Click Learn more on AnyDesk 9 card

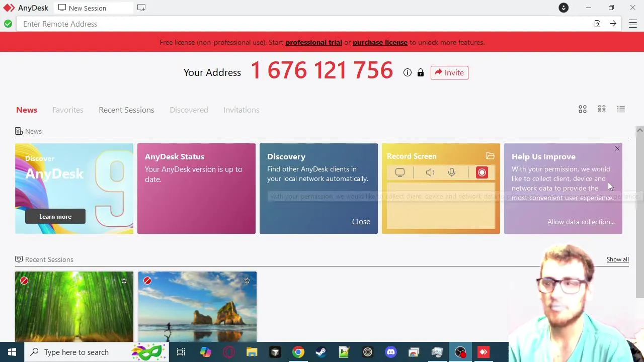tap(55, 217)
